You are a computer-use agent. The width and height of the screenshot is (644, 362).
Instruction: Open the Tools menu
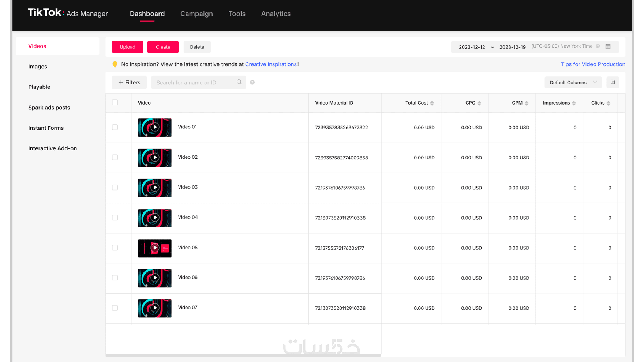tap(237, 14)
